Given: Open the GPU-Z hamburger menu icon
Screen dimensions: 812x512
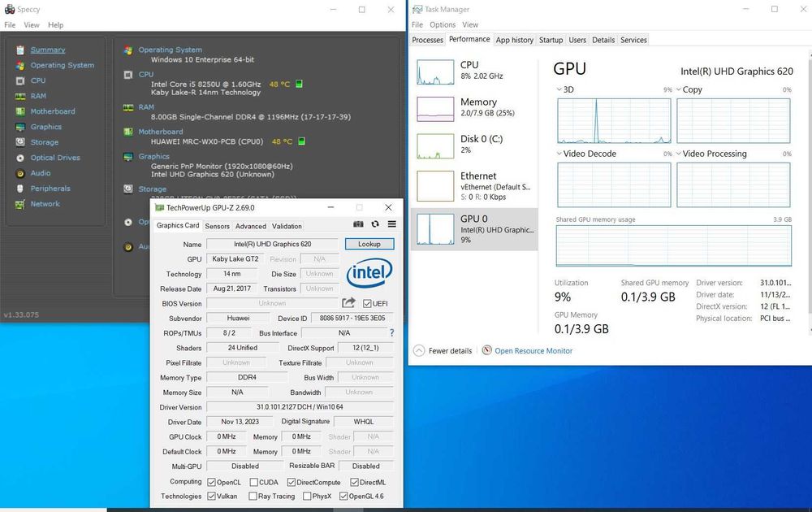Looking at the screenshot, I should (392, 224).
